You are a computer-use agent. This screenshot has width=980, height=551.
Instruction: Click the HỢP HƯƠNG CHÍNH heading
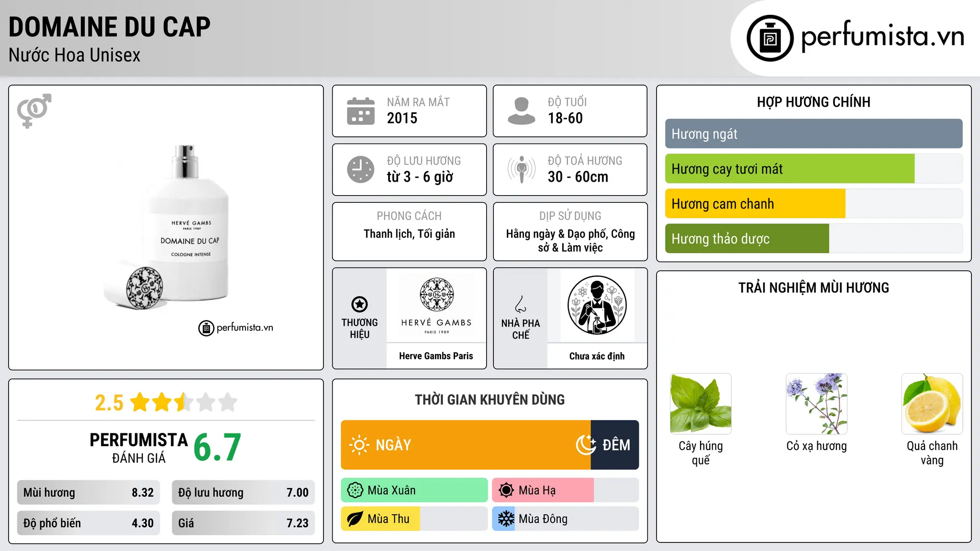pyautogui.click(x=813, y=102)
